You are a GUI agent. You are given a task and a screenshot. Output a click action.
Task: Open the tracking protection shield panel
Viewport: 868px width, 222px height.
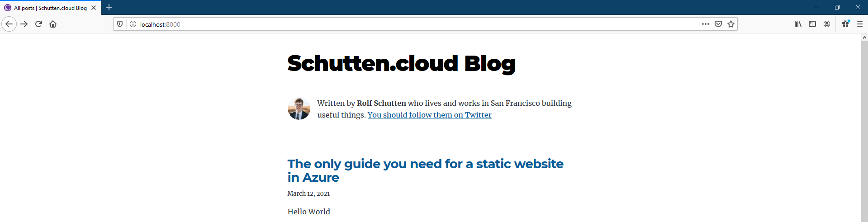tap(120, 24)
